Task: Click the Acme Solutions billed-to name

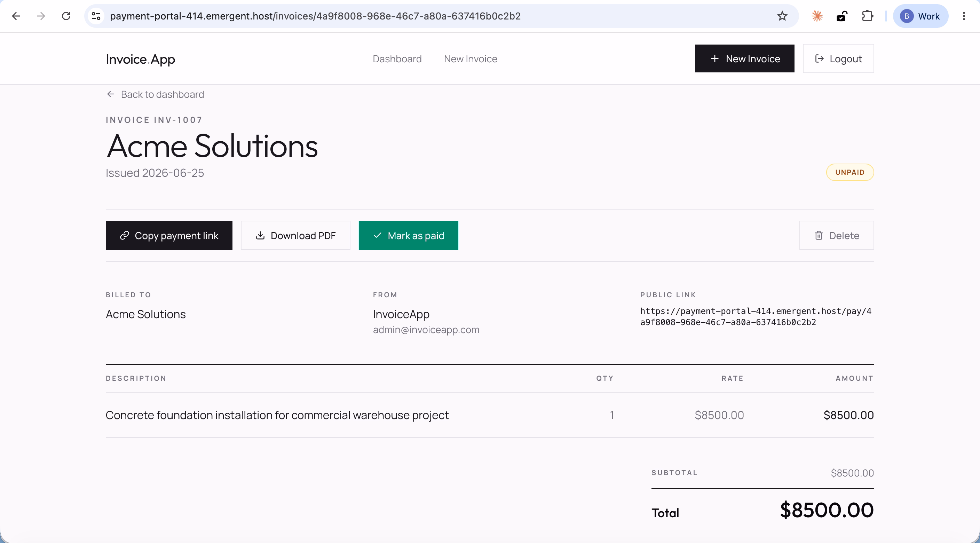Action: (146, 314)
